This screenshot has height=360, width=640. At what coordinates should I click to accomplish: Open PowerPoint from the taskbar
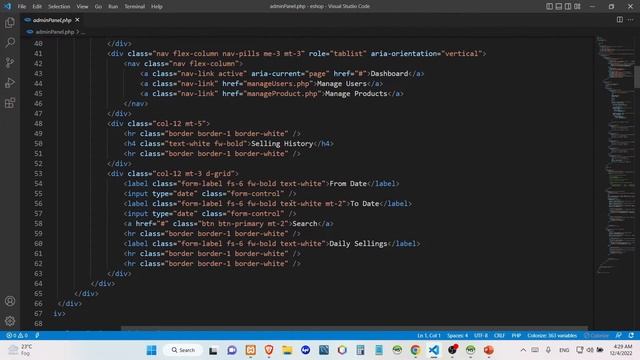tap(489, 350)
